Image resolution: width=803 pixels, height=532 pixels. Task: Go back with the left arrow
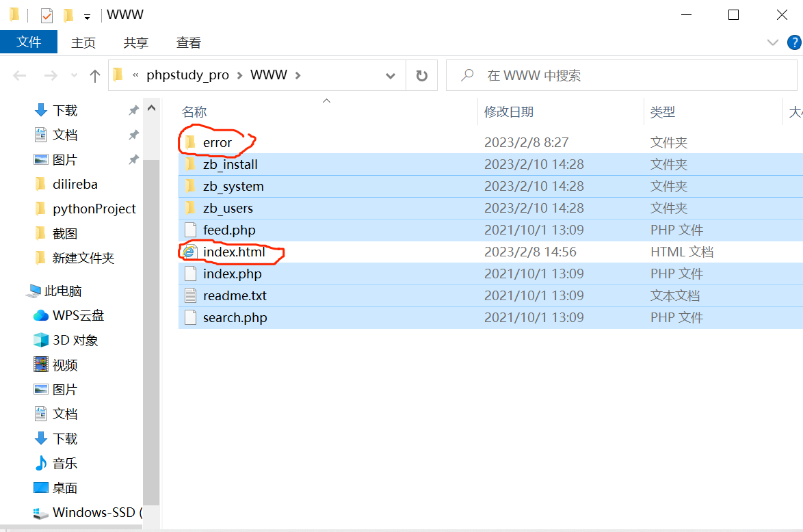click(x=19, y=76)
